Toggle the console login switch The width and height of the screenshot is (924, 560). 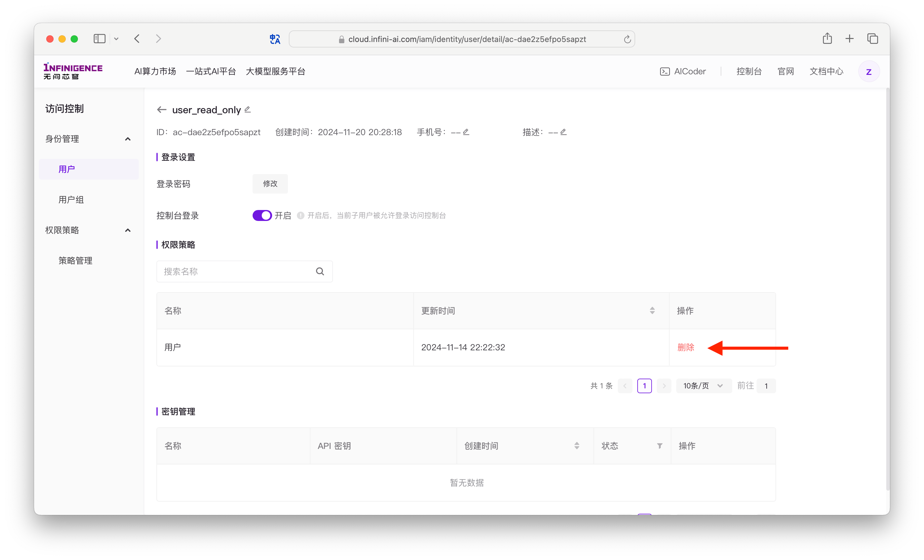262,215
